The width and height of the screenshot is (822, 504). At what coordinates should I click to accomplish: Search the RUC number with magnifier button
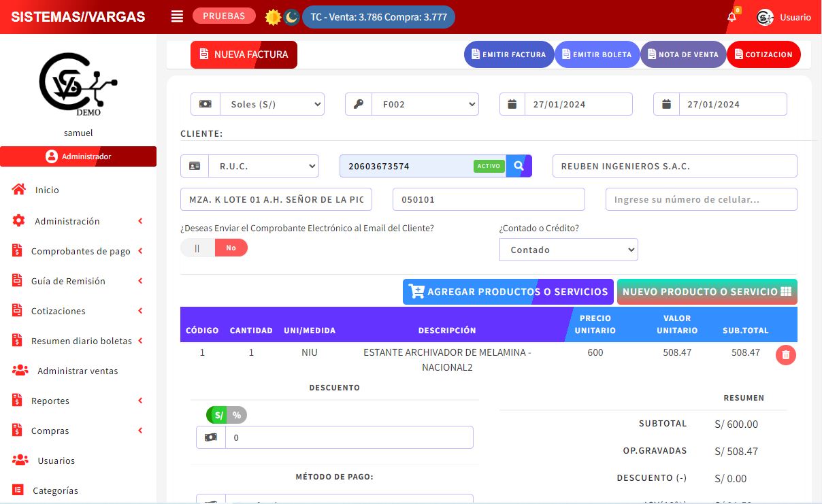pos(519,166)
